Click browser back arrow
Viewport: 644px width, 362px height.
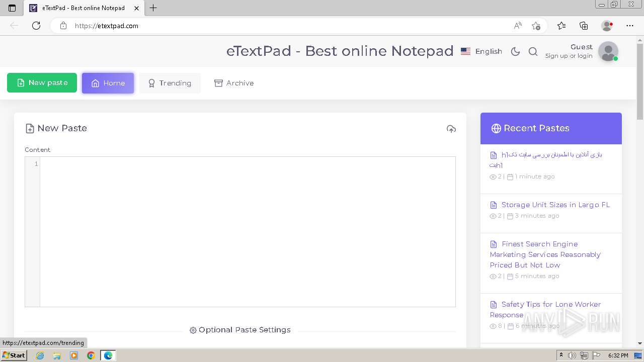click(x=14, y=26)
